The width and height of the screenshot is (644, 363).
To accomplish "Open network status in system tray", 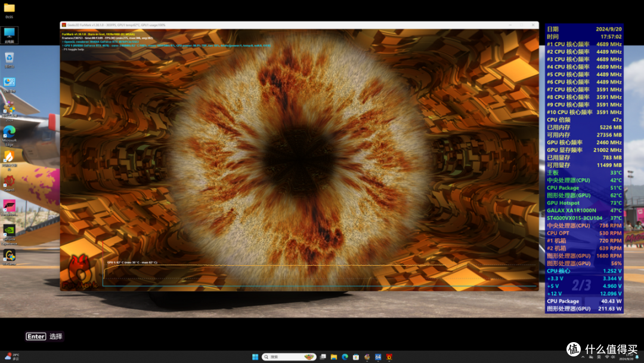I will click(606, 357).
